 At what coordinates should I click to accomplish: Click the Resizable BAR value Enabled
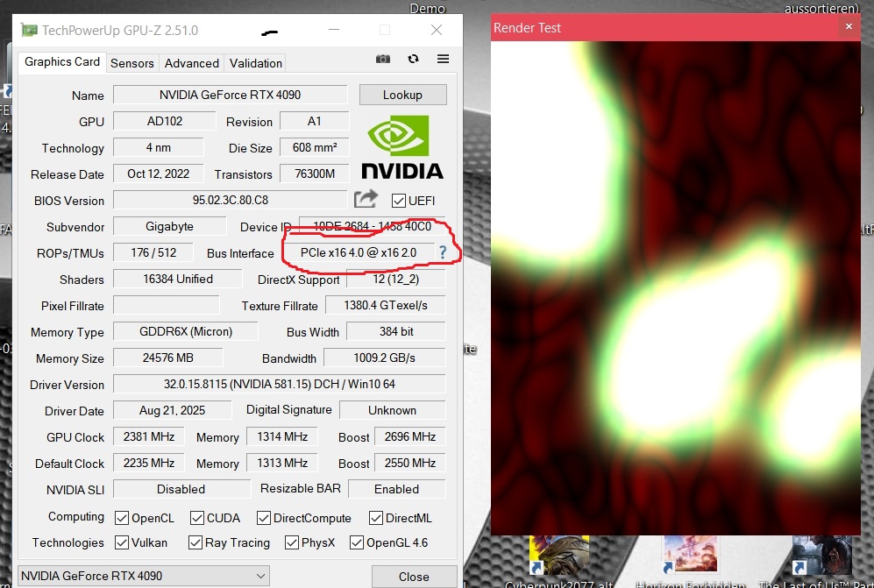(x=396, y=489)
